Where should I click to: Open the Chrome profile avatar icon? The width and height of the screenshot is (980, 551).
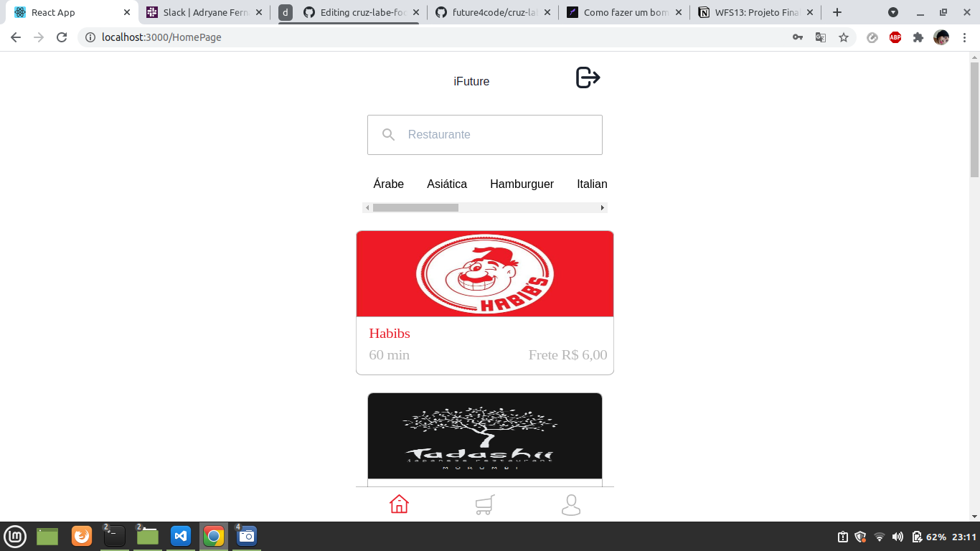(x=941, y=37)
